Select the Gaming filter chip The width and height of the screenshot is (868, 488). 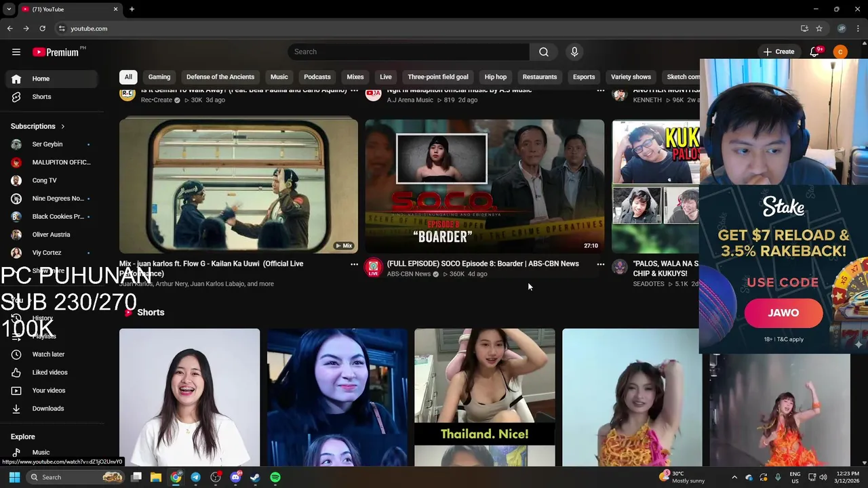click(159, 77)
